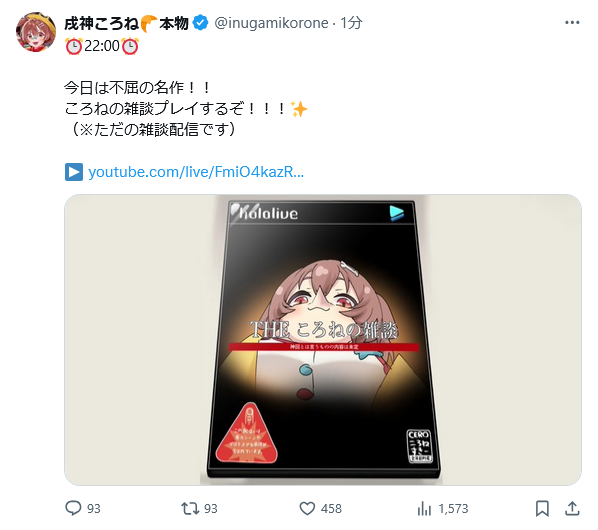The height and width of the screenshot is (530, 598).
Task: Open the reply icon with 93 comments
Action: pos(73,508)
